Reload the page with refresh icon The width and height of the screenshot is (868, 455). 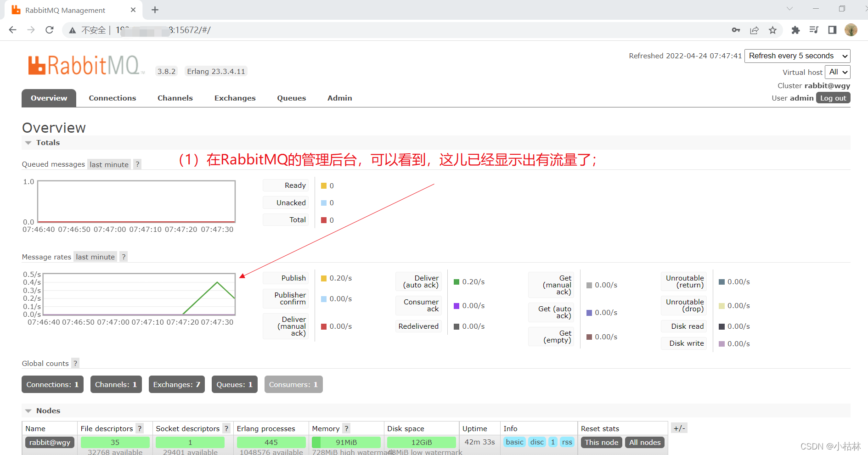click(x=50, y=30)
